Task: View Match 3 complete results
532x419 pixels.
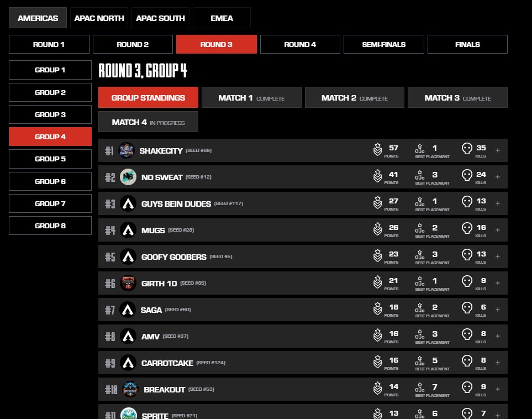Action: 457,97
